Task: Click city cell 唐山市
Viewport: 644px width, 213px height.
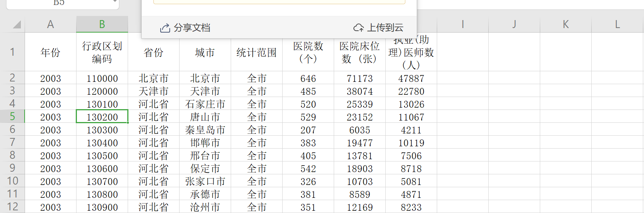Action: point(205,117)
